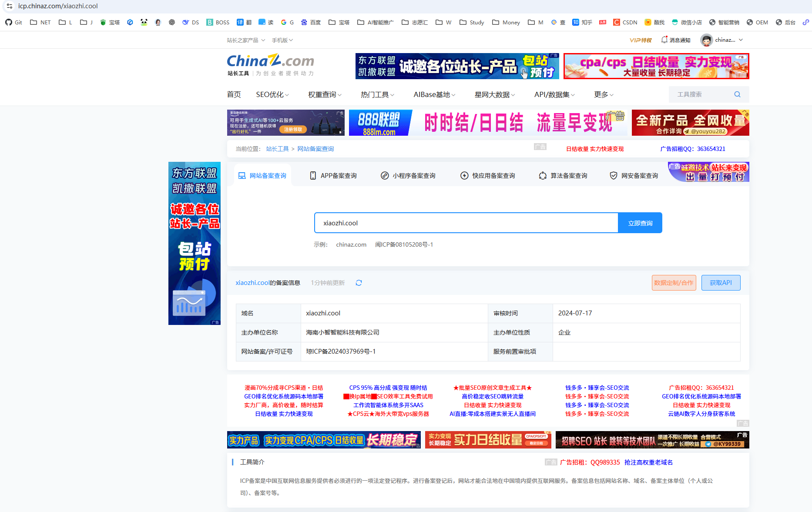The image size is (812, 512).
Task: Open the 读 reading bookmark
Action: 266,22
